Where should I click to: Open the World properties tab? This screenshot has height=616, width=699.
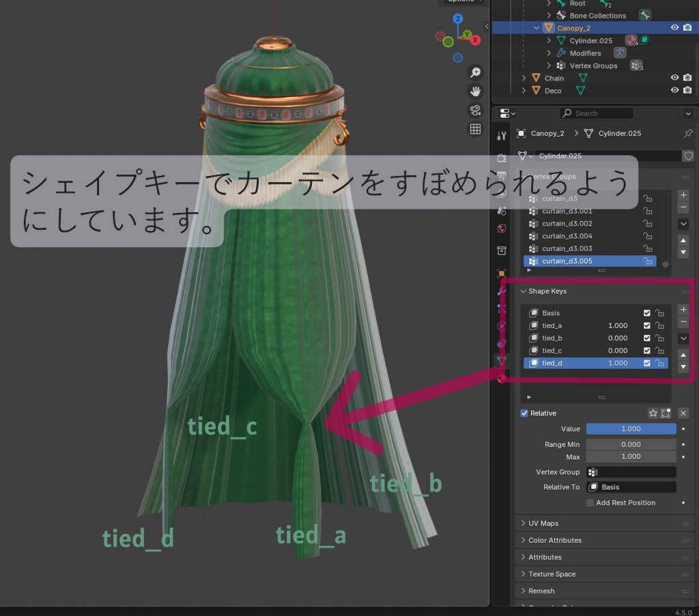[x=502, y=229]
